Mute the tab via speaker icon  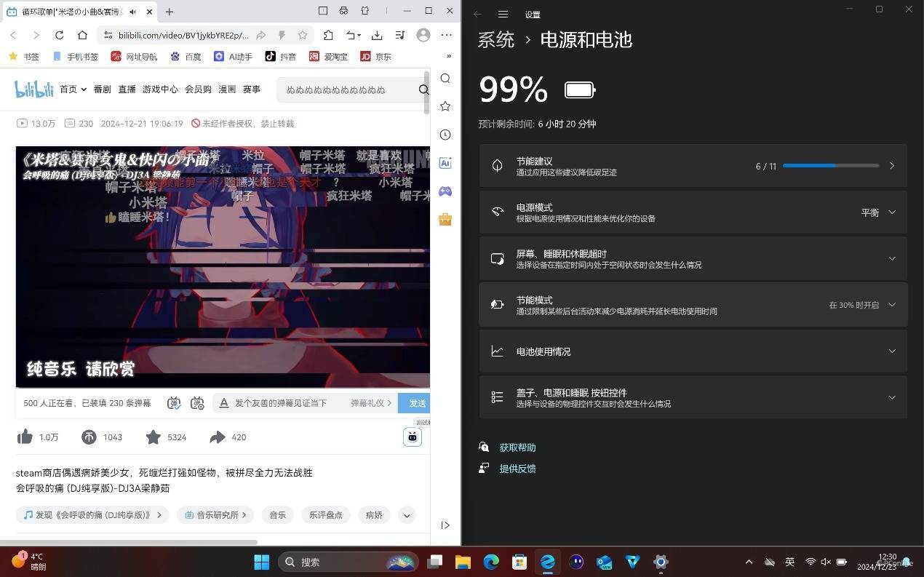133,12
